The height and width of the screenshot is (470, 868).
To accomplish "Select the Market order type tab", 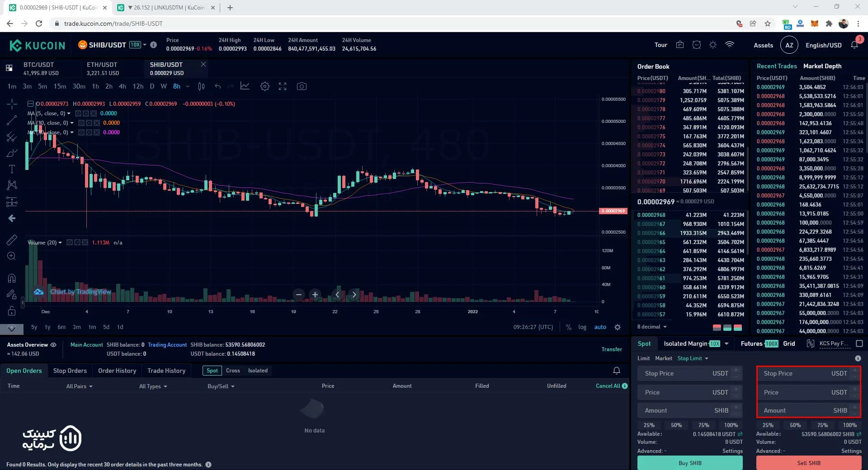I will [x=664, y=358].
